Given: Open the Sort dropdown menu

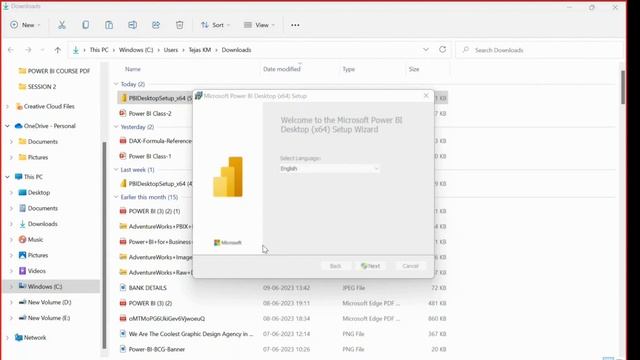Looking at the screenshot, I should (216, 25).
